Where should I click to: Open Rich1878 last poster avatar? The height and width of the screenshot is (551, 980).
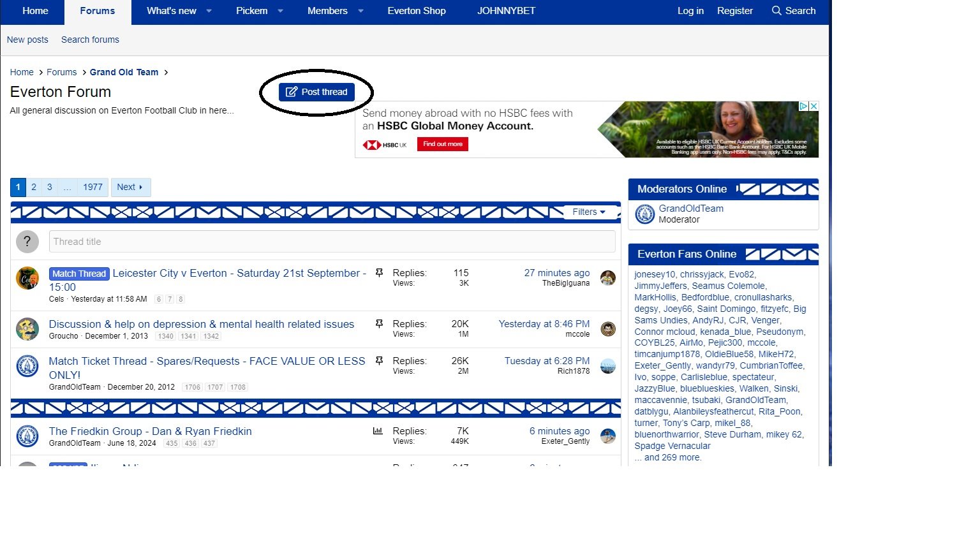[x=608, y=365]
